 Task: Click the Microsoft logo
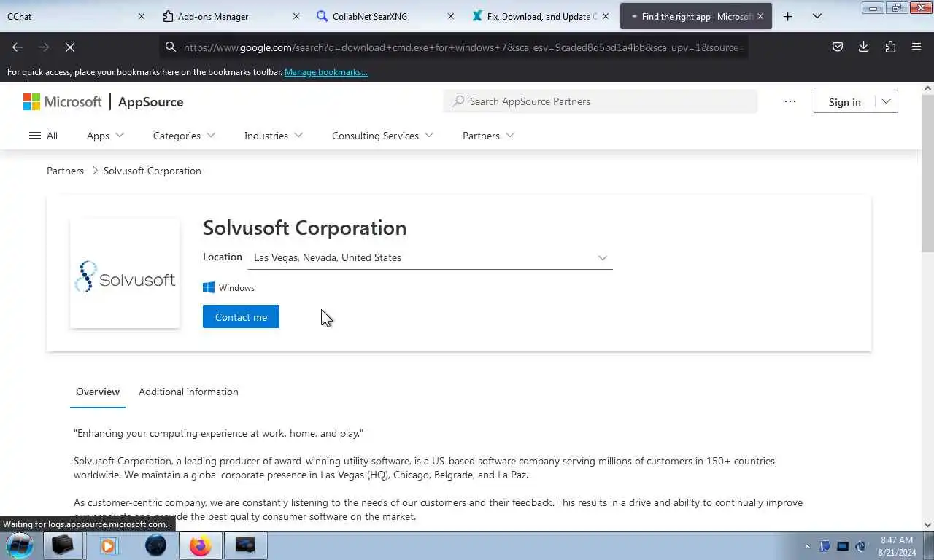click(x=62, y=101)
